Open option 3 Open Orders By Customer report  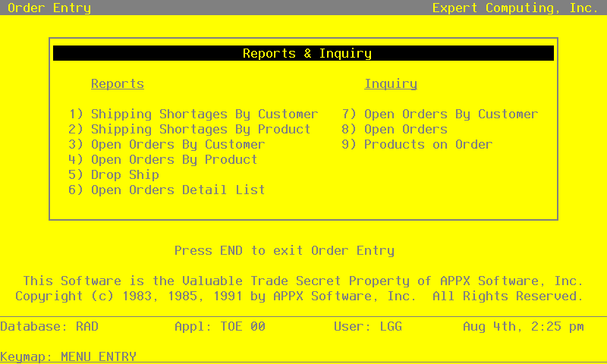(166, 144)
